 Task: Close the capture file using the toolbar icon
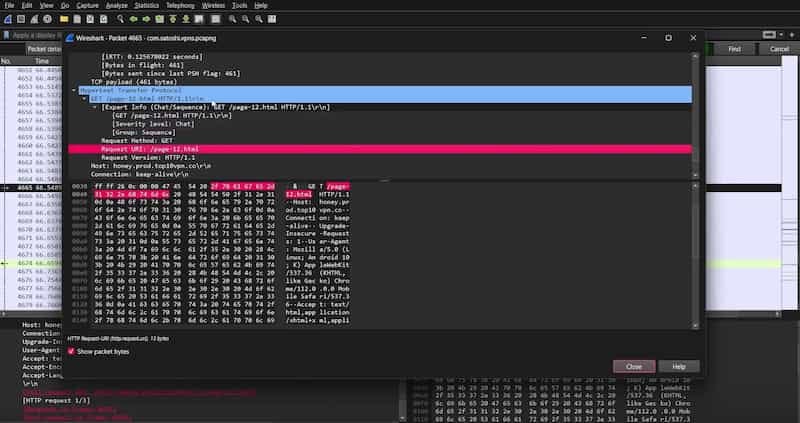(x=90, y=19)
